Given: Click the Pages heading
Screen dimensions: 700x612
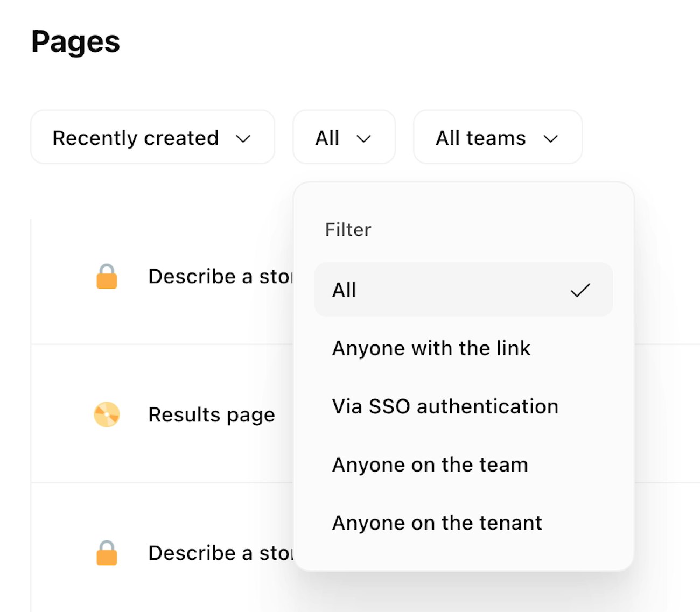Looking at the screenshot, I should click(x=76, y=41).
